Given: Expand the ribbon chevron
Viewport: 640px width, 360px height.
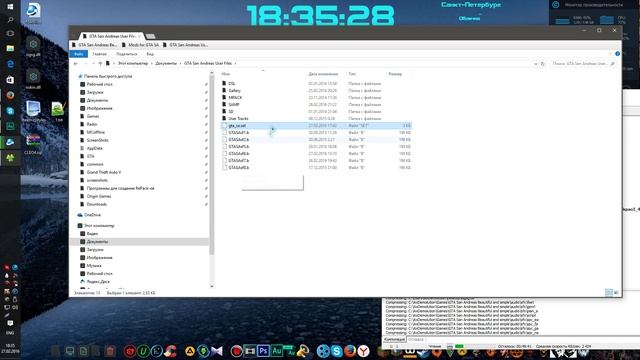Looking at the screenshot, I should tap(611, 54).
